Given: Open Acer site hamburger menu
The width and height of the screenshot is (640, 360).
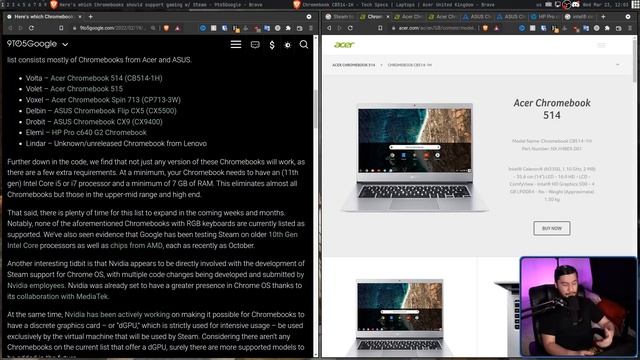Looking at the screenshot, I should [601, 45].
